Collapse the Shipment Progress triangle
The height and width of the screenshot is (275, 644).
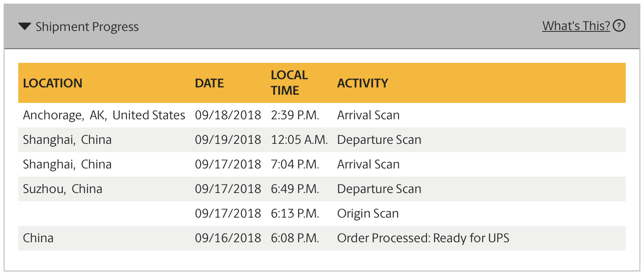point(25,26)
